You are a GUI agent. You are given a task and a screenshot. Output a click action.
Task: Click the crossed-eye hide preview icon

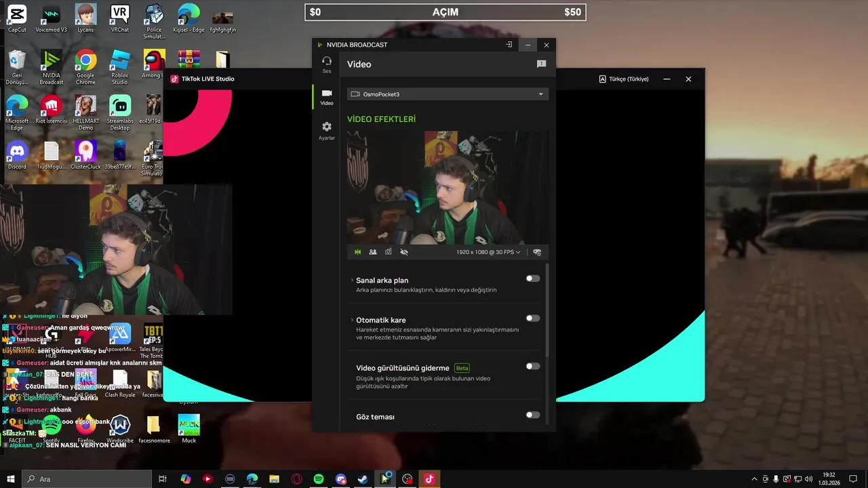point(404,252)
